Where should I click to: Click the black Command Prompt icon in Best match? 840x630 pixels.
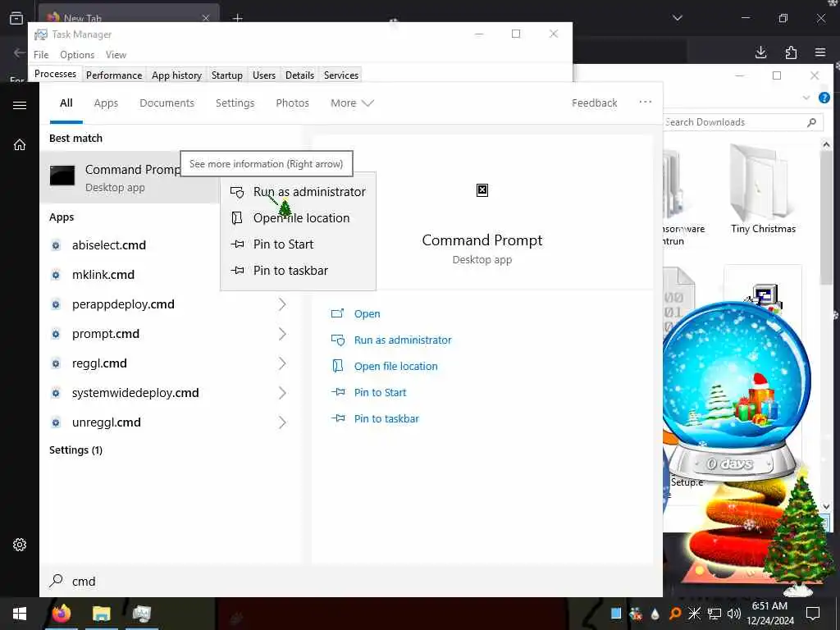pyautogui.click(x=62, y=176)
